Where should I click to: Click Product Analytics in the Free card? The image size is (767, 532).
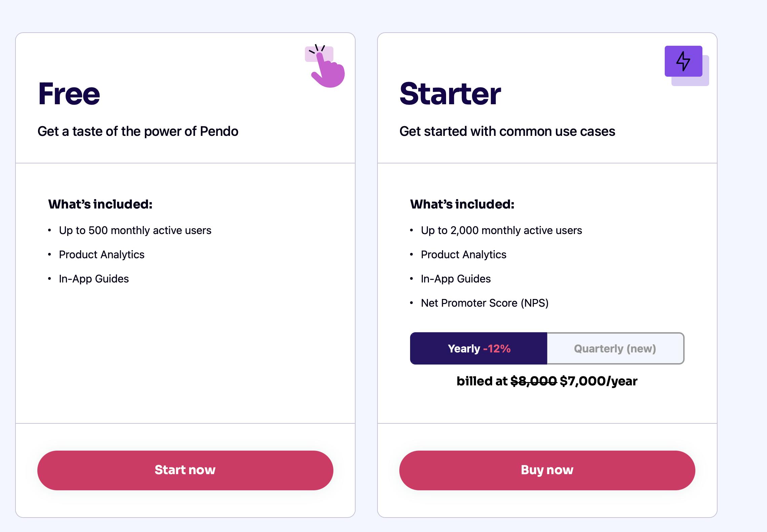tap(102, 255)
